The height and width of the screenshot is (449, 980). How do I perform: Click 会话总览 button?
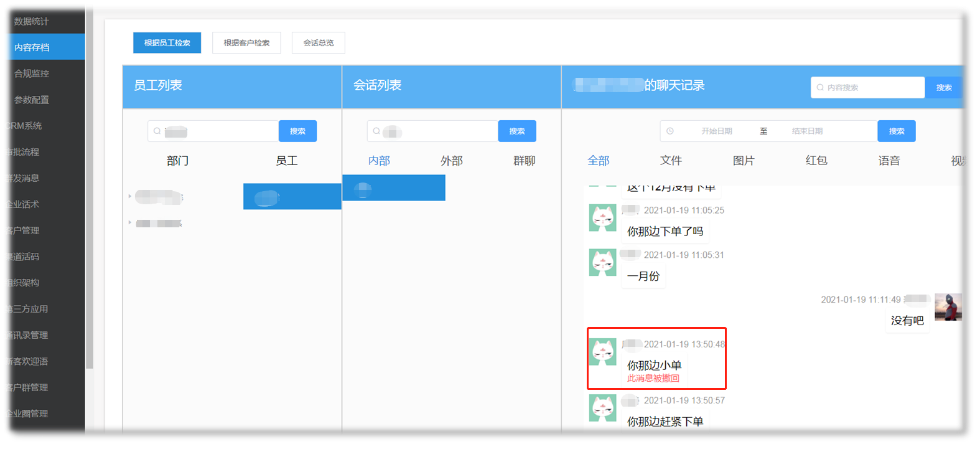[x=318, y=43]
